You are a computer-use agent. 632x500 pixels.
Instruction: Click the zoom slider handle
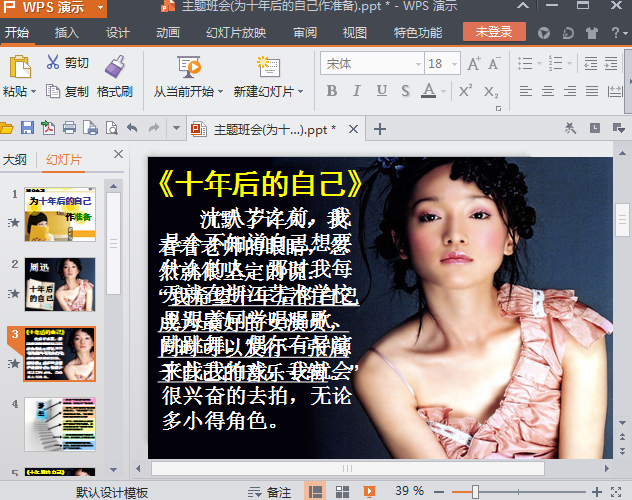pyautogui.click(x=475, y=492)
